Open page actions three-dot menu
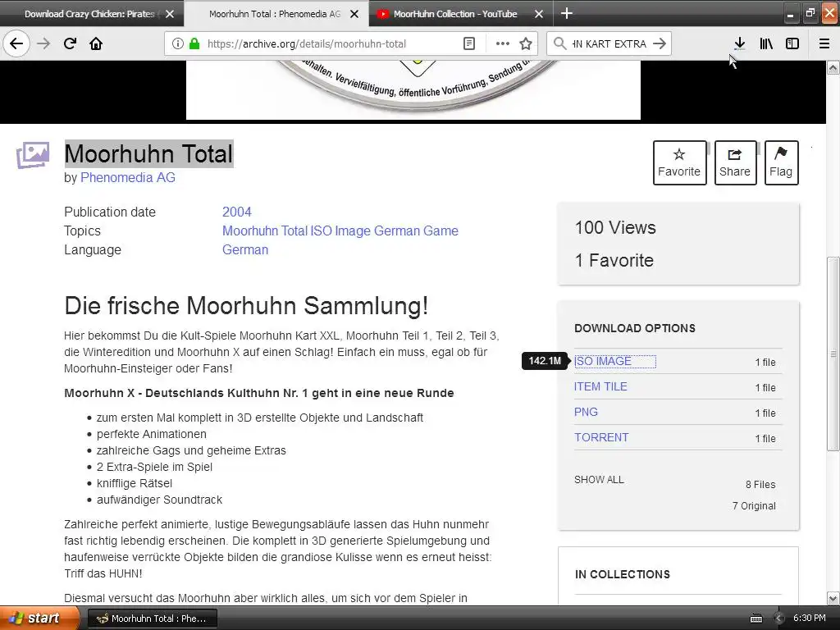Image resolution: width=840 pixels, height=630 pixels. pos(502,43)
